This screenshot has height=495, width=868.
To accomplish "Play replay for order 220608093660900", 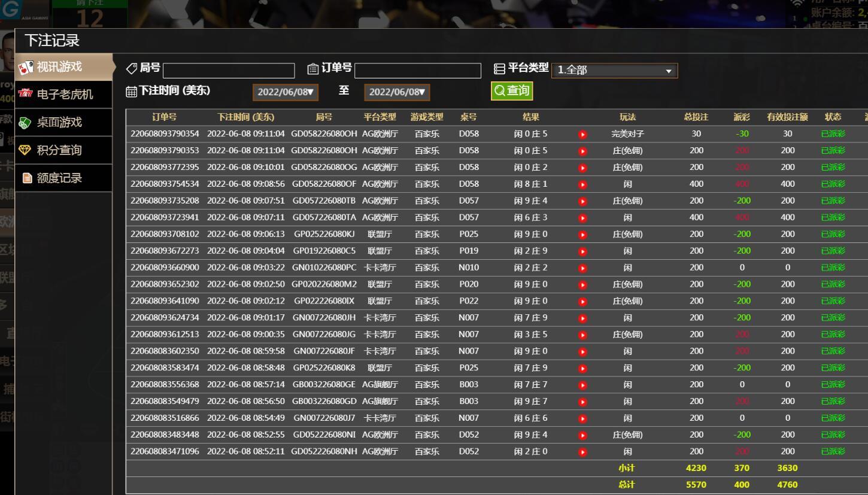I will [x=582, y=268].
